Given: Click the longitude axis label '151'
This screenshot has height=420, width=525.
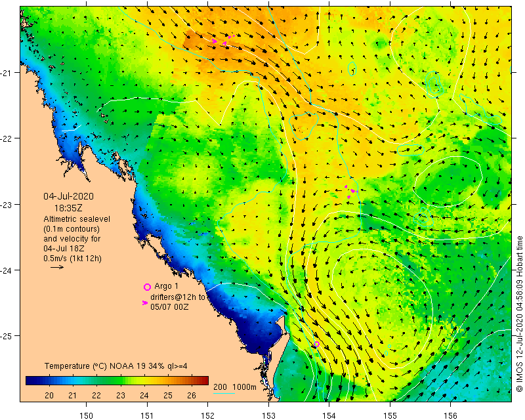Looking at the screenshot, I should (147, 415).
